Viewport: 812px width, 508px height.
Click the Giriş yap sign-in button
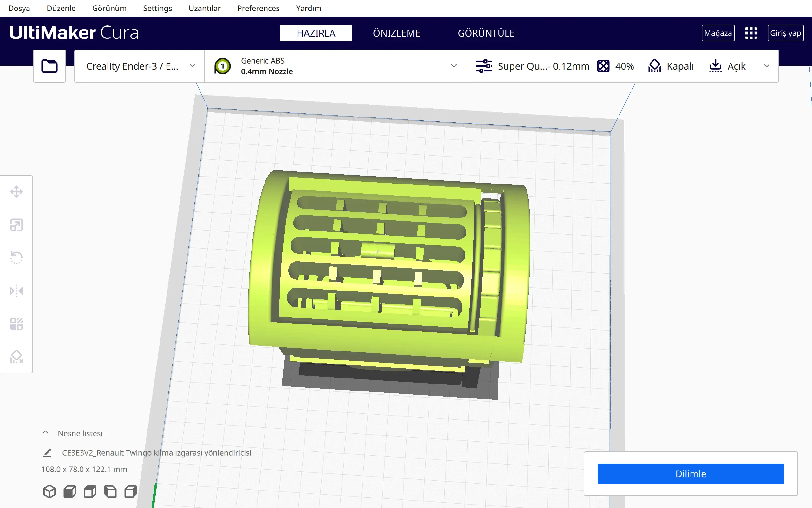coord(785,33)
